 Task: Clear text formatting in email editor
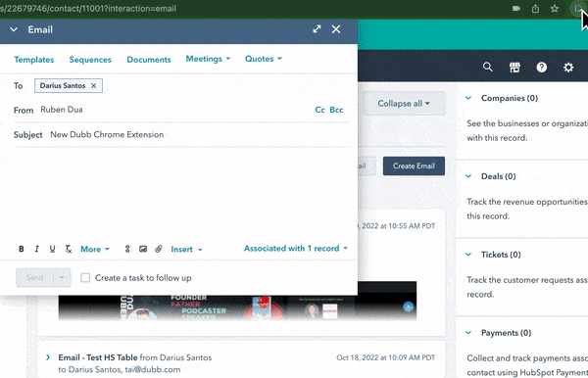click(x=69, y=249)
